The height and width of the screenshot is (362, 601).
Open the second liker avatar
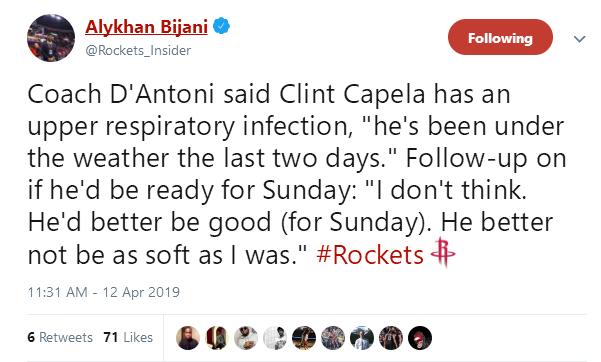point(217,338)
